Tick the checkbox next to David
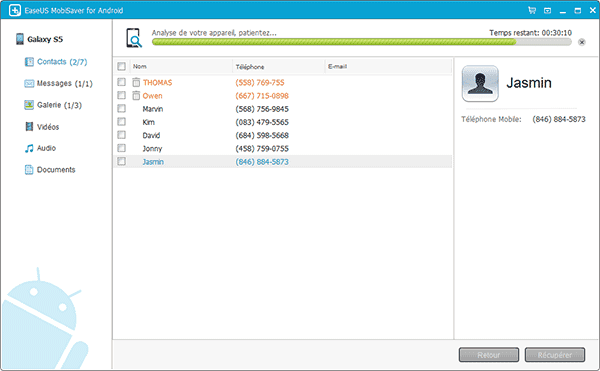600x371 pixels. tap(122, 135)
